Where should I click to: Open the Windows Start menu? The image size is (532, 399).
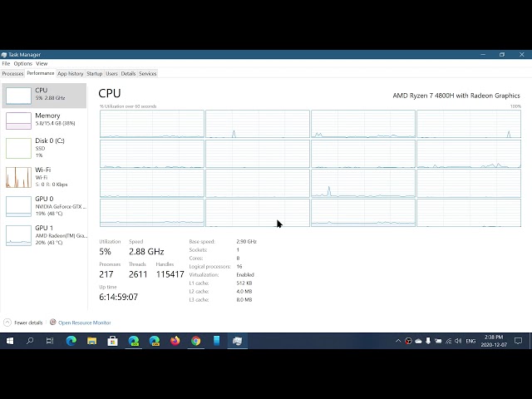pyautogui.click(x=10, y=341)
